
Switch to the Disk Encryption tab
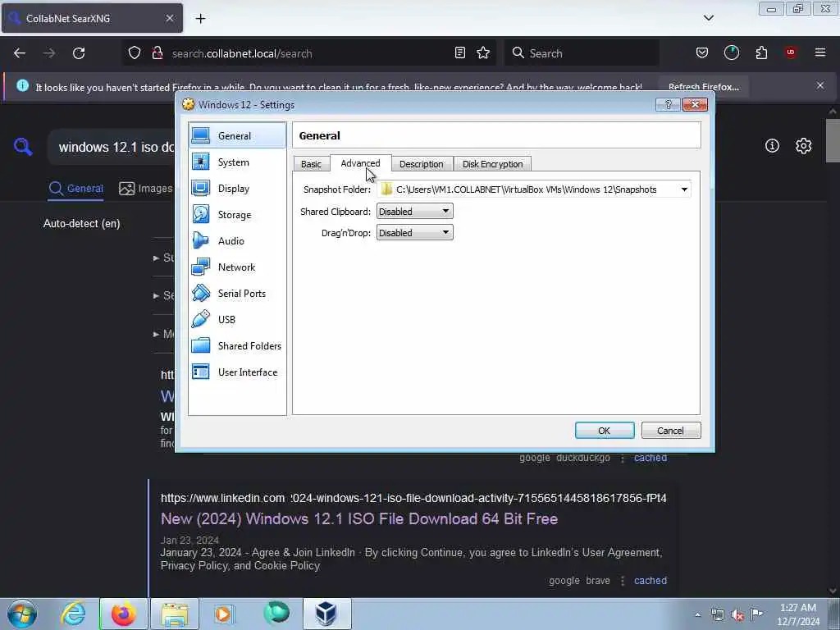pos(493,164)
